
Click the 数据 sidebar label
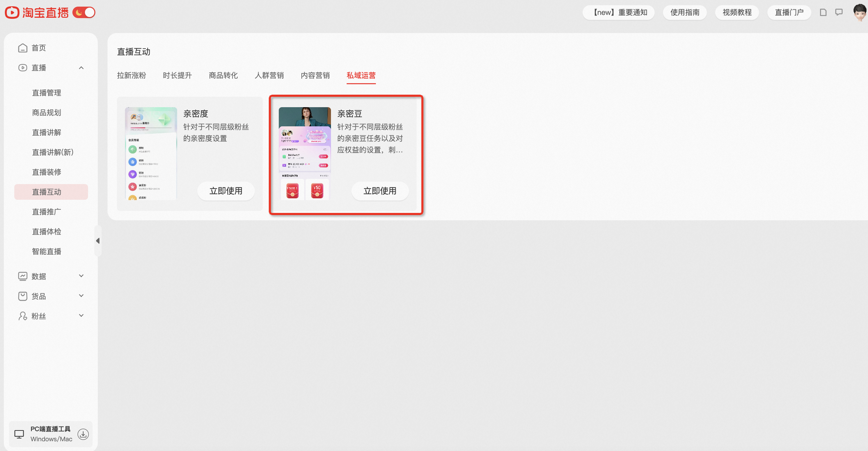click(x=39, y=276)
